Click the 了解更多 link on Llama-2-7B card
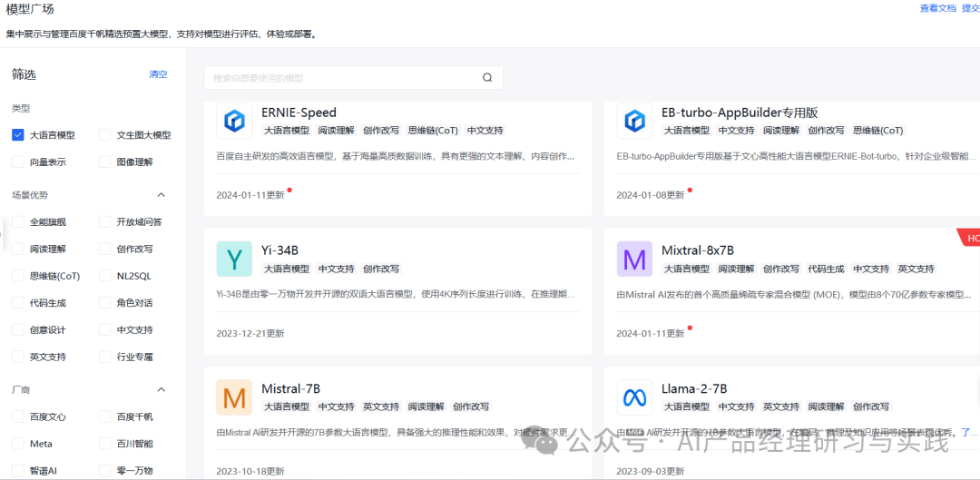 (x=970, y=432)
